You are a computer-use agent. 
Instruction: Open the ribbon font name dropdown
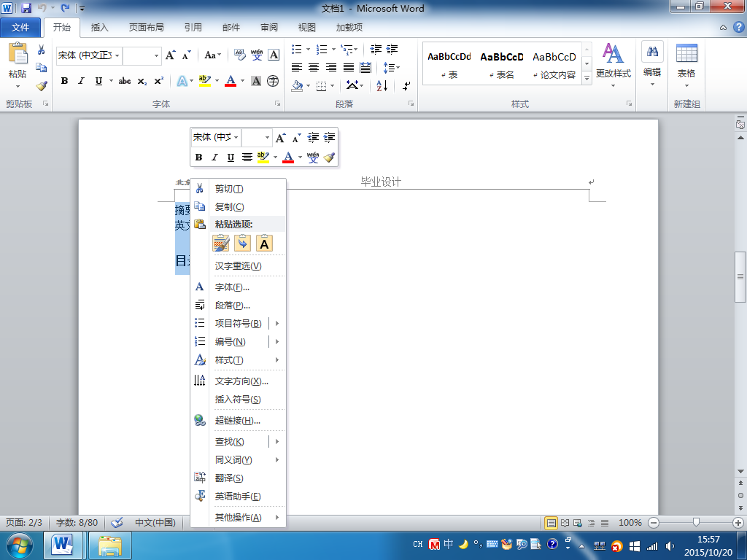click(x=117, y=55)
